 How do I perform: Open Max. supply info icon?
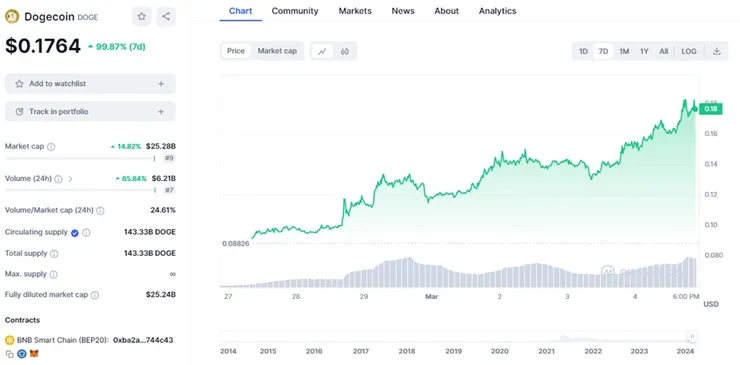(53, 274)
